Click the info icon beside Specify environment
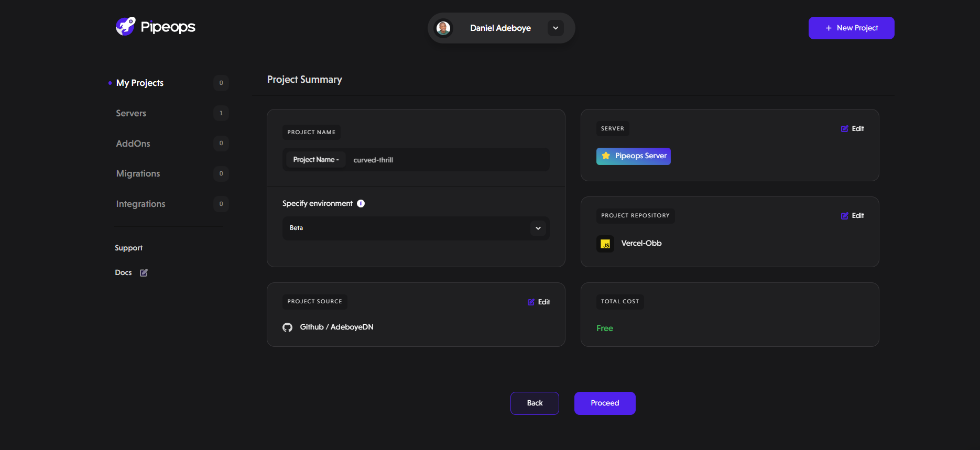The image size is (980, 450). [361, 203]
